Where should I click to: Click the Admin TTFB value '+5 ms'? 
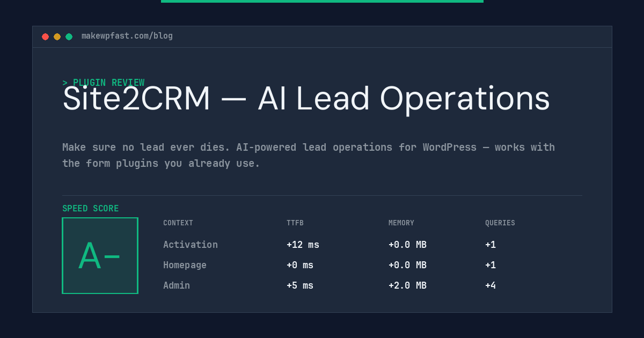pyautogui.click(x=300, y=285)
